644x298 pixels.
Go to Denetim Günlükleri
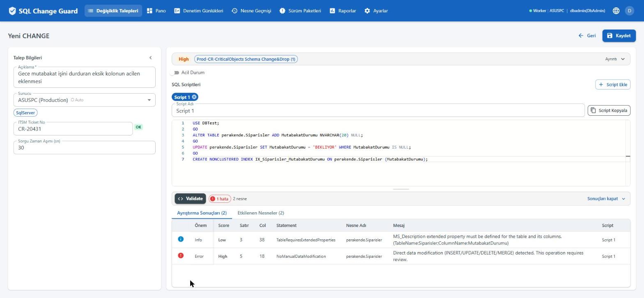pos(198,11)
